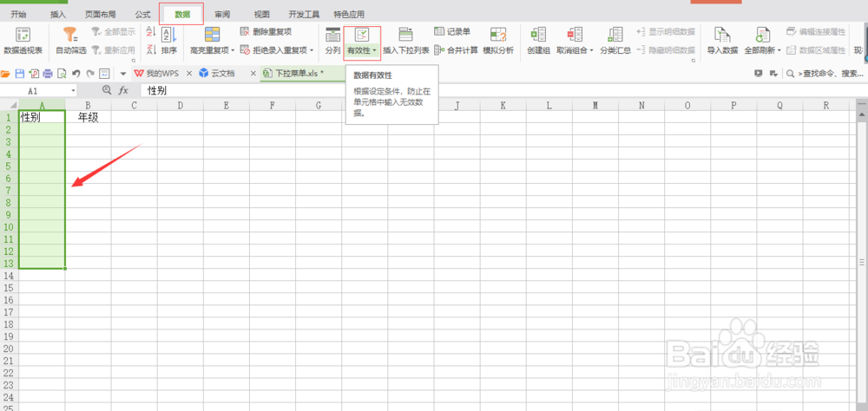Click 分类汇总 subtotal

(x=615, y=41)
